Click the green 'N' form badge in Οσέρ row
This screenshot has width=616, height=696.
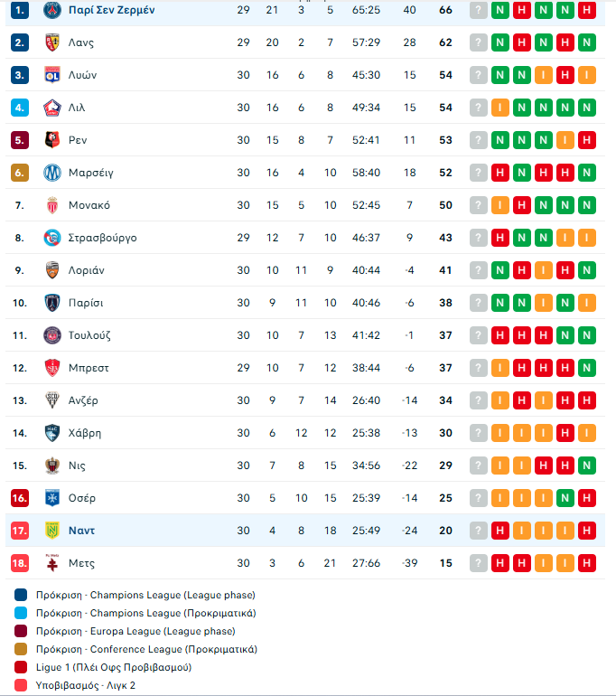pos(565,498)
